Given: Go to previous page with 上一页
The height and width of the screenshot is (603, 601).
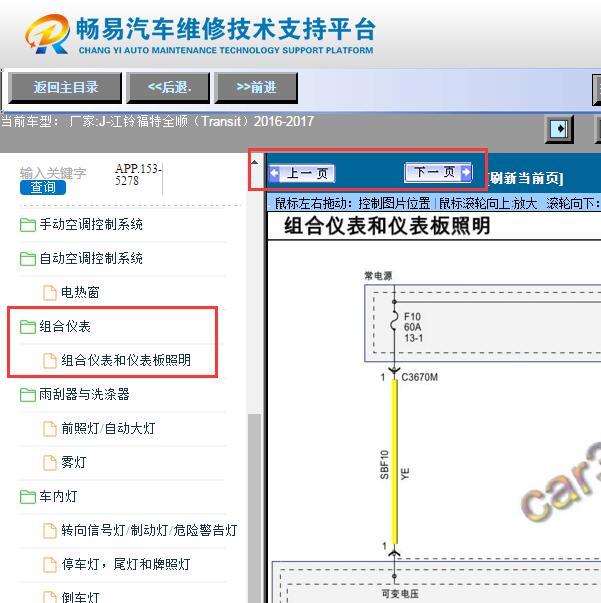Looking at the screenshot, I should 302,173.
